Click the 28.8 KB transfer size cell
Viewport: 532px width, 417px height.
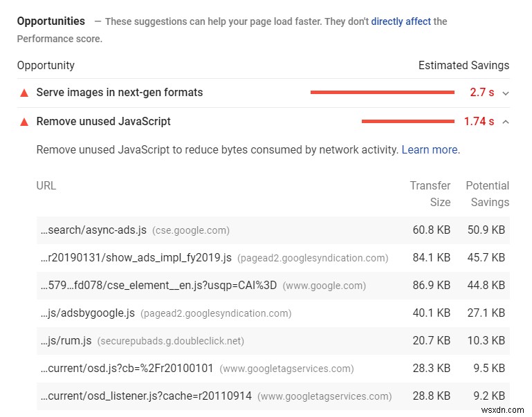[431, 396]
